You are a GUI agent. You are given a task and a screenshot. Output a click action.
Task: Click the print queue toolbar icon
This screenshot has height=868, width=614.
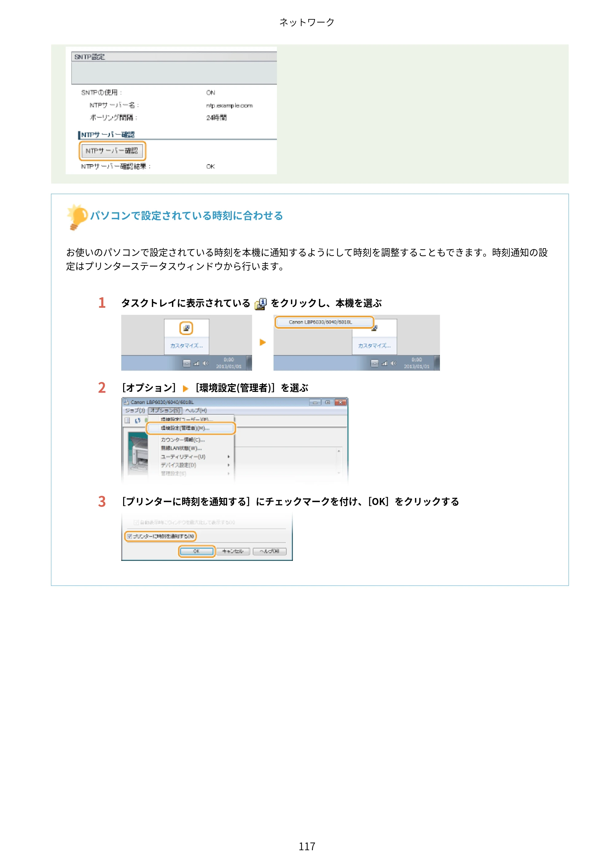tap(127, 420)
